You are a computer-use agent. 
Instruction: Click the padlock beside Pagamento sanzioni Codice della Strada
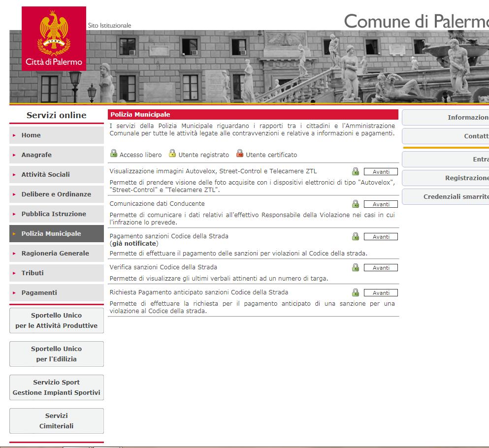pos(355,236)
